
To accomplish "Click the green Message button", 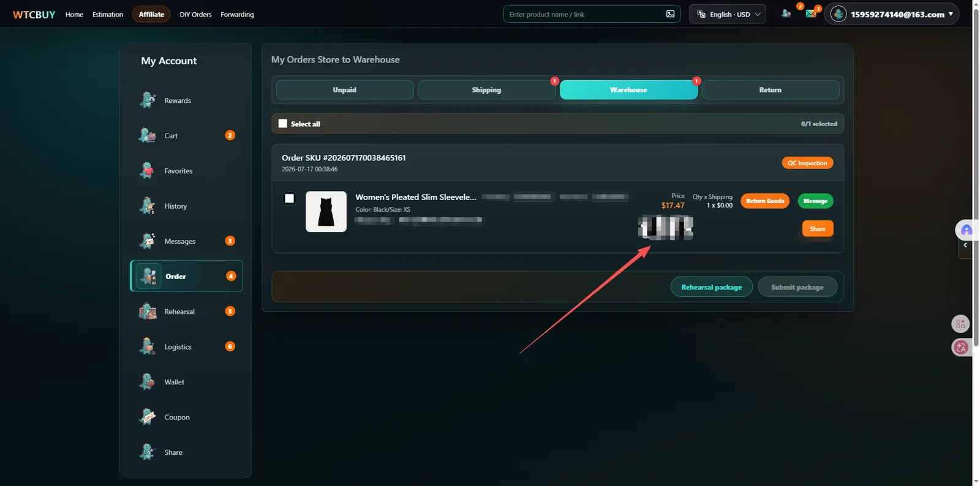I will 815,201.
